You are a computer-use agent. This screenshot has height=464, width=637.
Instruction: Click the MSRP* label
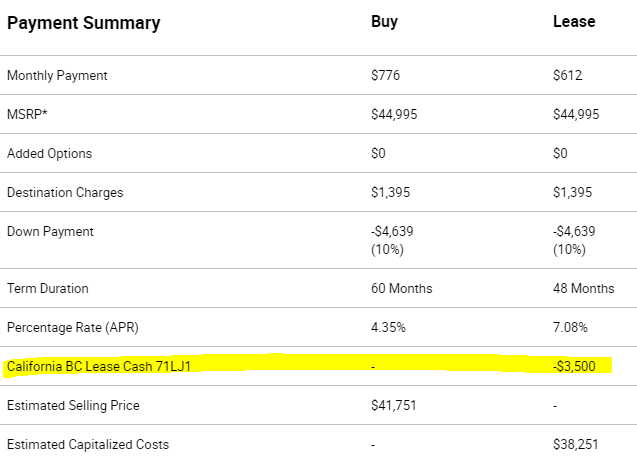(27, 114)
